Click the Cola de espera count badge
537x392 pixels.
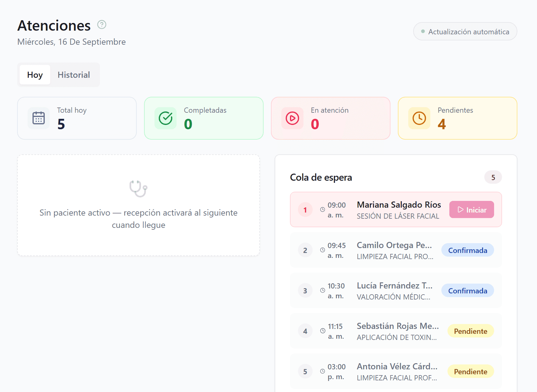(x=493, y=177)
